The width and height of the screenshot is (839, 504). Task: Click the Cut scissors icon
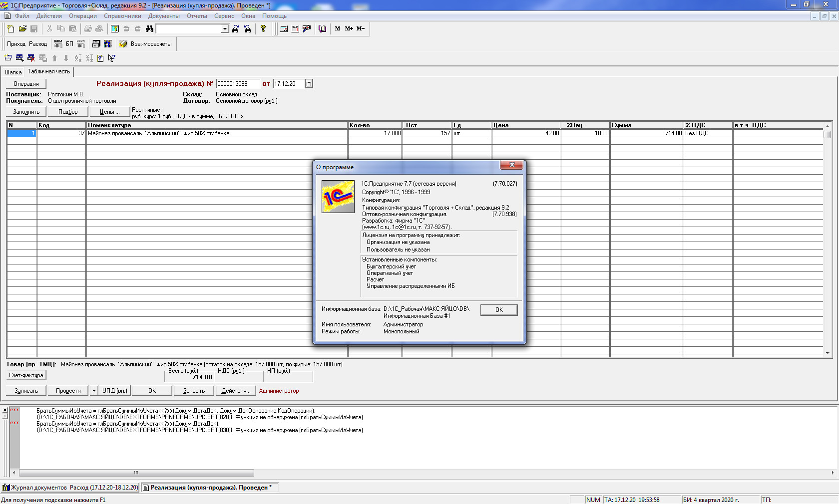click(49, 29)
